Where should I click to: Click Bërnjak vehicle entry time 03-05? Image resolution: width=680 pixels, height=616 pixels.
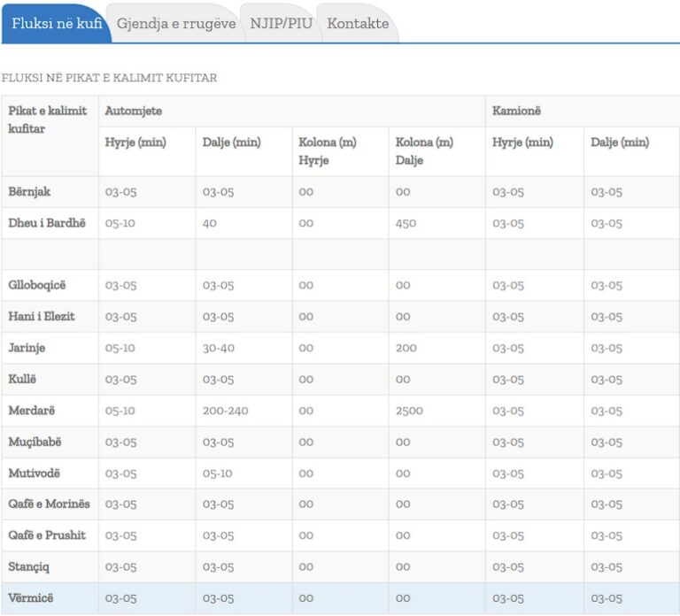click(120, 192)
